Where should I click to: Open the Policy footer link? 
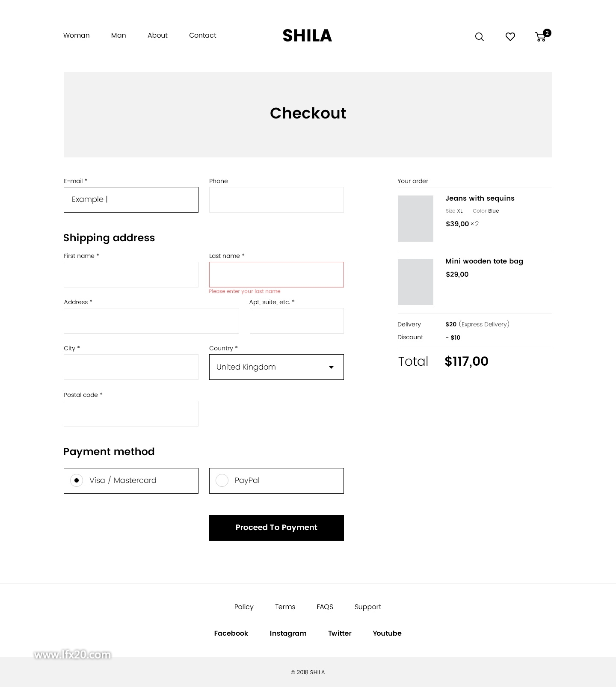pos(244,607)
